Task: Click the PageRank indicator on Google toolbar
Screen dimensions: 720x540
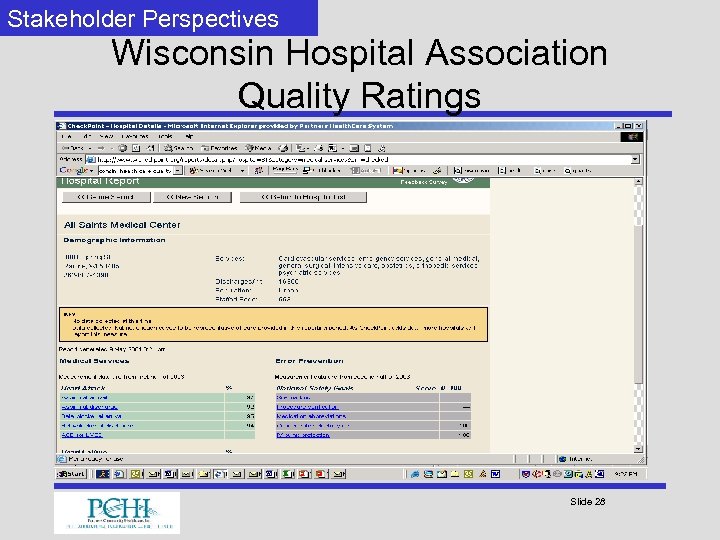Action: coord(285,169)
